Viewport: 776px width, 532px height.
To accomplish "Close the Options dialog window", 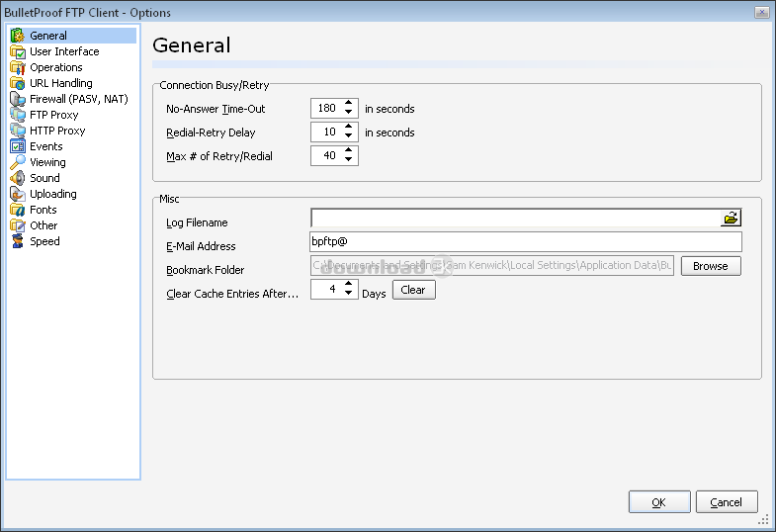I will [761, 12].
